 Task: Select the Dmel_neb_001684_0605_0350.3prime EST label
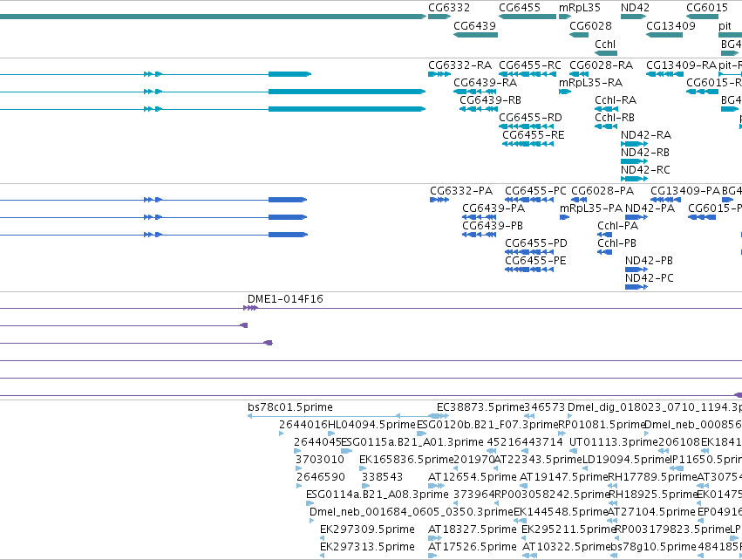click(x=412, y=512)
